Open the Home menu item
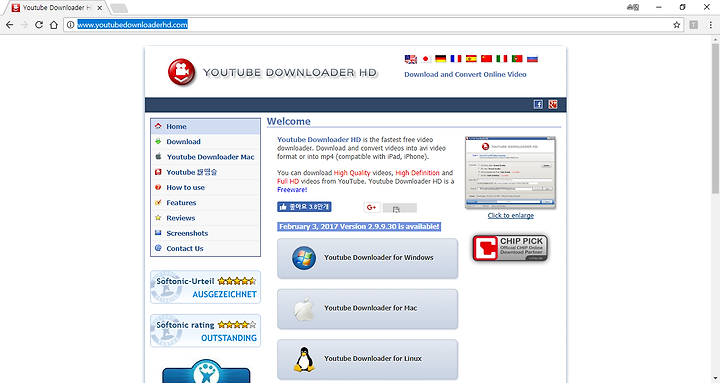Screen dimensions: 720x383 (x=205, y=126)
